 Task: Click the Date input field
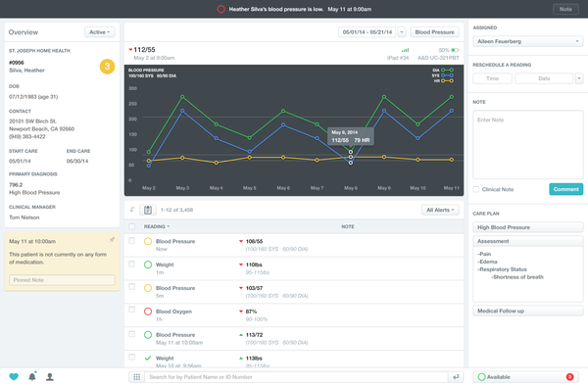pyautogui.click(x=544, y=78)
